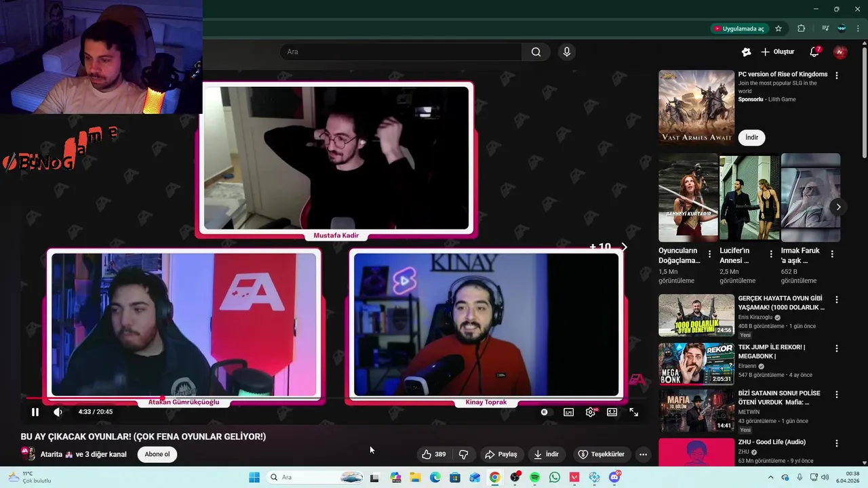Screen dimensions: 868x488
Task: Dislike the video with the thumbs-down icon
Action: point(464,454)
